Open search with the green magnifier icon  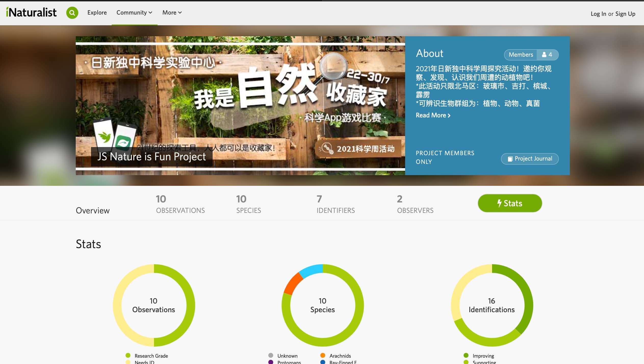click(x=72, y=12)
